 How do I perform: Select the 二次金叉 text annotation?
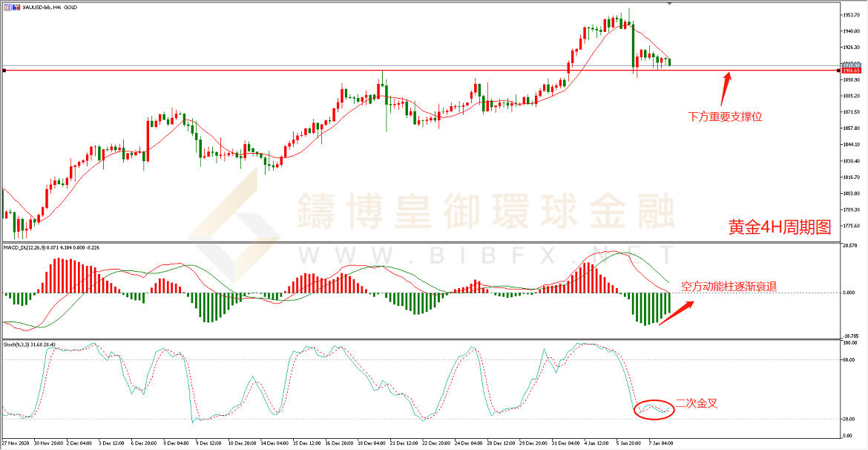[x=697, y=403]
